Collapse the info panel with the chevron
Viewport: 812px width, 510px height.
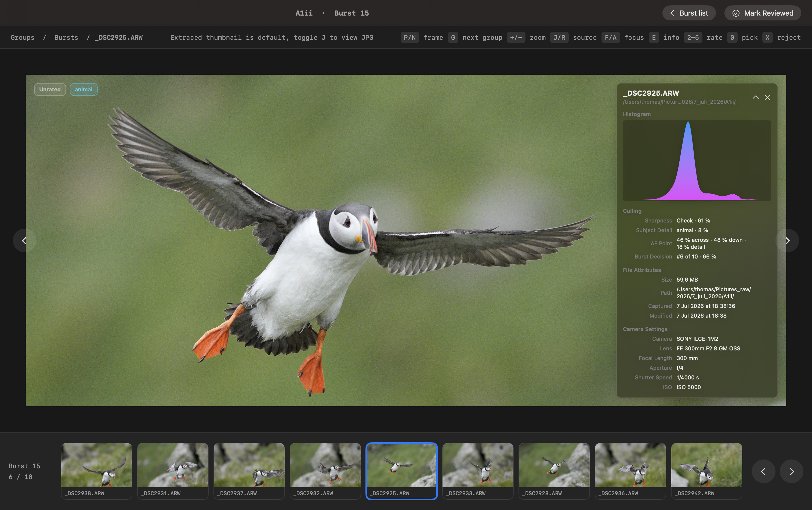pyautogui.click(x=755, y=97)
